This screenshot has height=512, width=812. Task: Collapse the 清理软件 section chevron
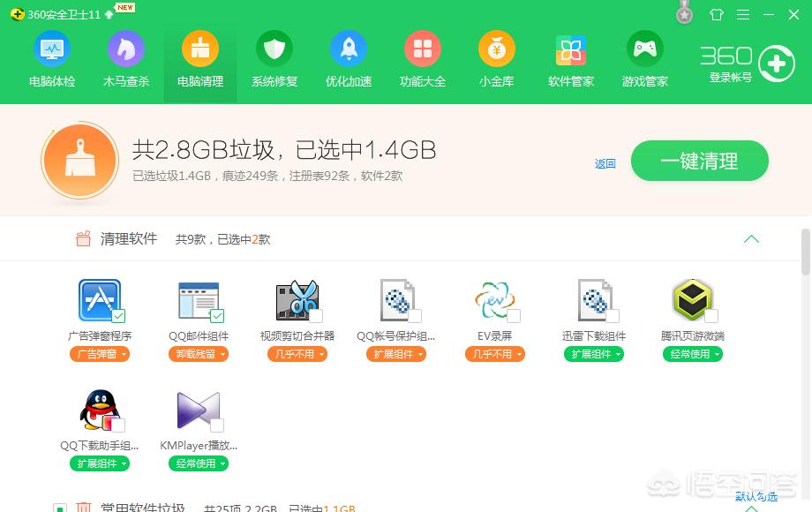point(751,238)
